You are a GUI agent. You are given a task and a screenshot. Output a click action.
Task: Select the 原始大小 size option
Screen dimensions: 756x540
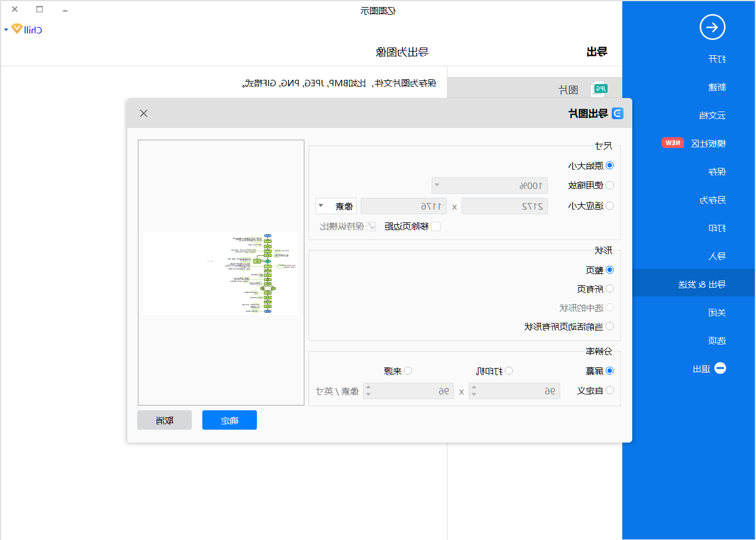coord(610,166)
